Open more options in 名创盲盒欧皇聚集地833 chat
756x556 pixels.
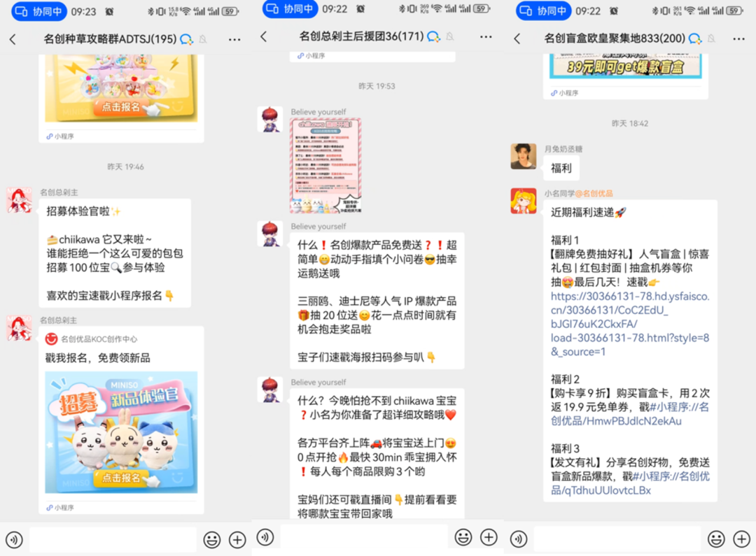(x=738, y=39)
